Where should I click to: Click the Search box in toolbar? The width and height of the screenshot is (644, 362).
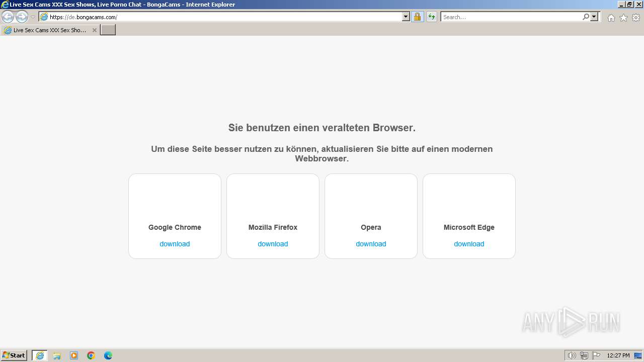(x=511, y=17)
